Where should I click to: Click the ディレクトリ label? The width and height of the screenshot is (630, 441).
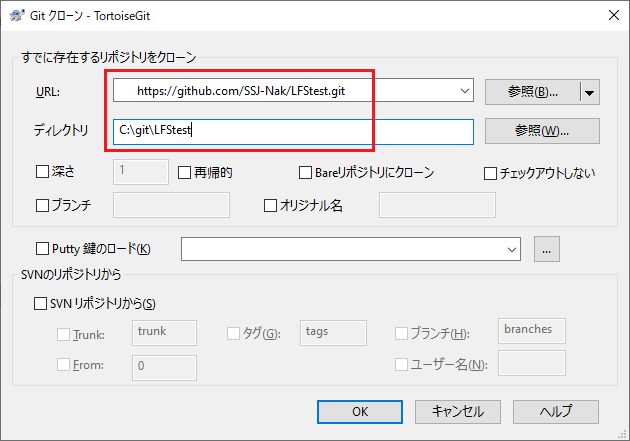tap(61, 131)
